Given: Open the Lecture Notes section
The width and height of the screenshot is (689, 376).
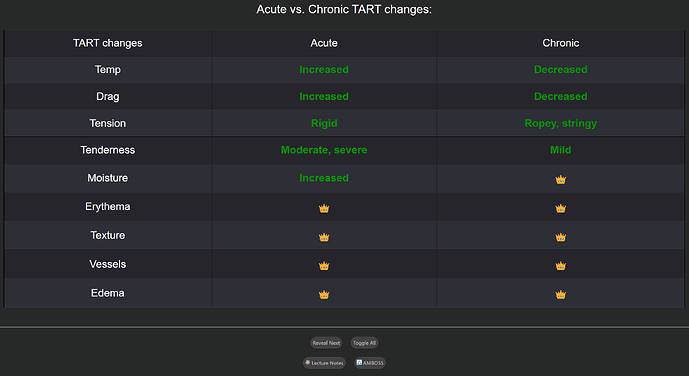Looking at the screenshot, I should tap(324, 363).
